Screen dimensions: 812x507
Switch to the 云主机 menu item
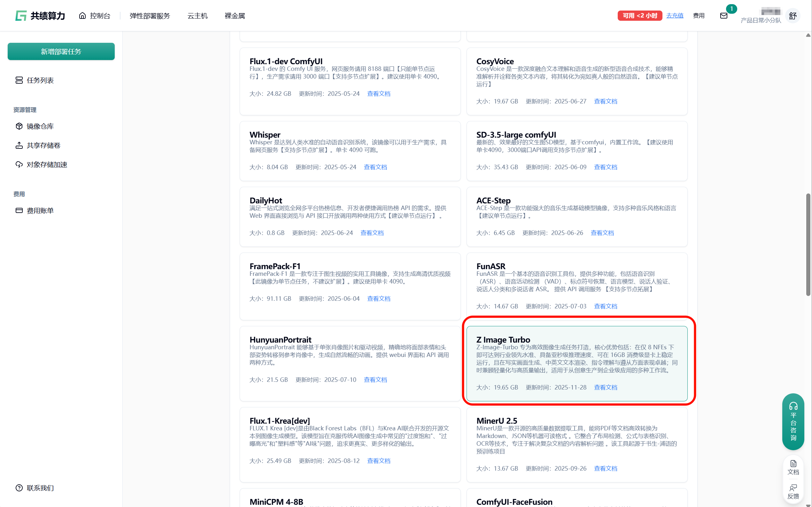pyautogui.click(x=197, y=16)
